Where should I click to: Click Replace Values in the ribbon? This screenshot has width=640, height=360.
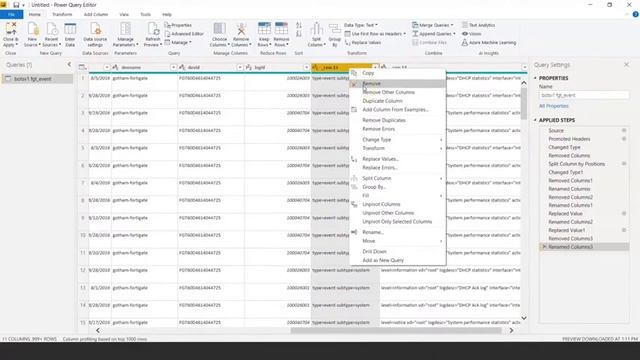click(363, 42)
